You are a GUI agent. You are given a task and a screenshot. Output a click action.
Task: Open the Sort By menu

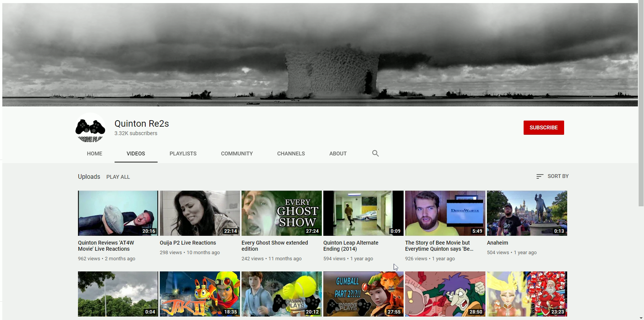(x=552, y=176)
